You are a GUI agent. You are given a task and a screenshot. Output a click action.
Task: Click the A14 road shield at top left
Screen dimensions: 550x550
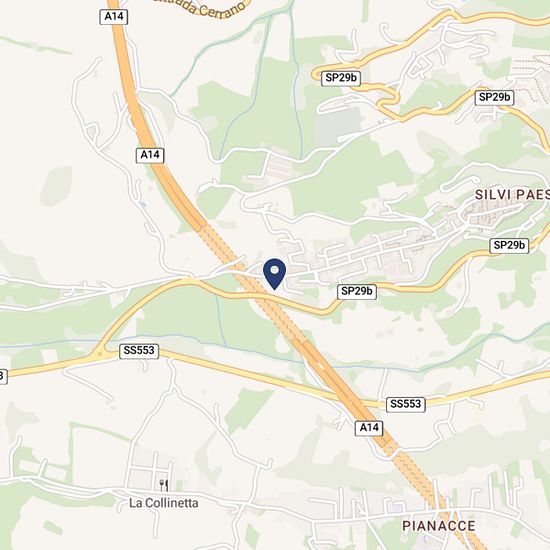114,17
